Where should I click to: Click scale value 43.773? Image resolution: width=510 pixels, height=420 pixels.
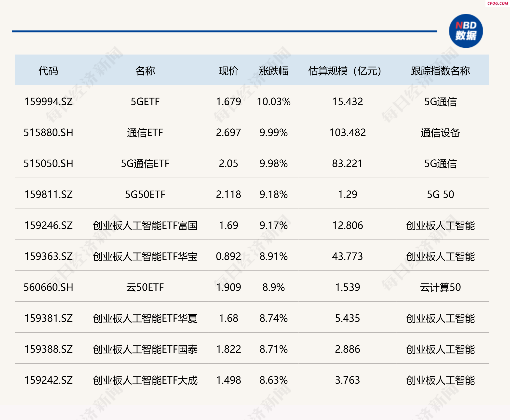pos(348,256)
